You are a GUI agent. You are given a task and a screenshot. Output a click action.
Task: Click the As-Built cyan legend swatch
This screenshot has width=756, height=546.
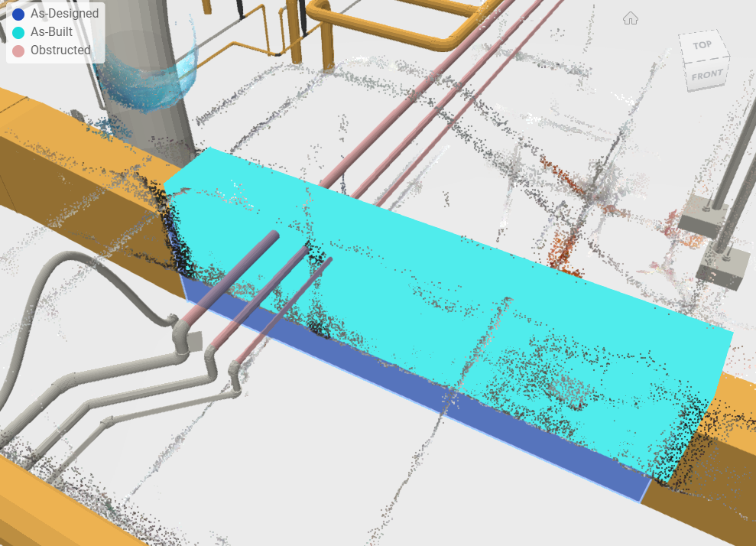(x=18, y=32)
